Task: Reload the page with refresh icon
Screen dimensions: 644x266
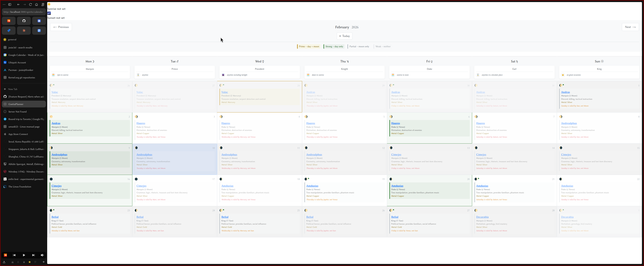Action: pyautogui.click(x=31, y=4)
